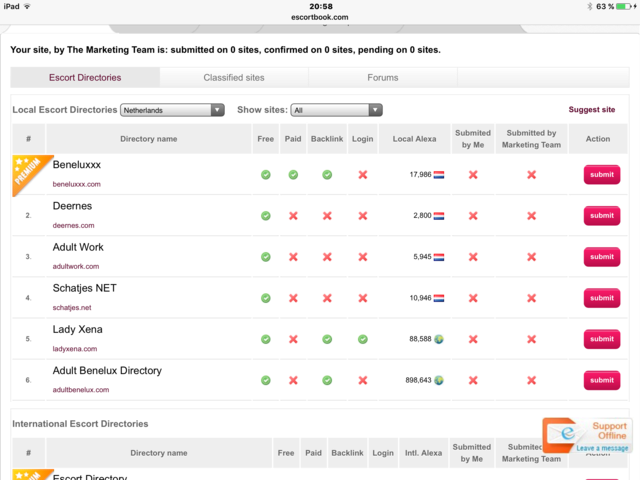Click the Netherlands flag in Adult Work row

pos(439,257)
